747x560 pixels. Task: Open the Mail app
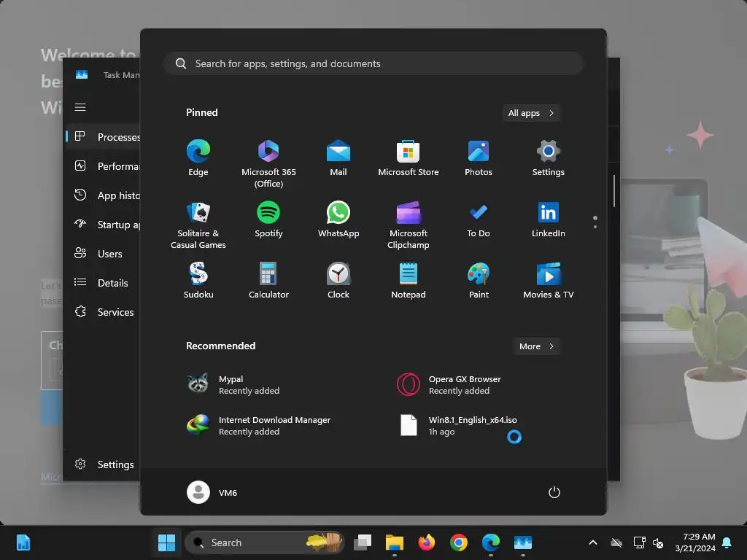click(338, 157)
